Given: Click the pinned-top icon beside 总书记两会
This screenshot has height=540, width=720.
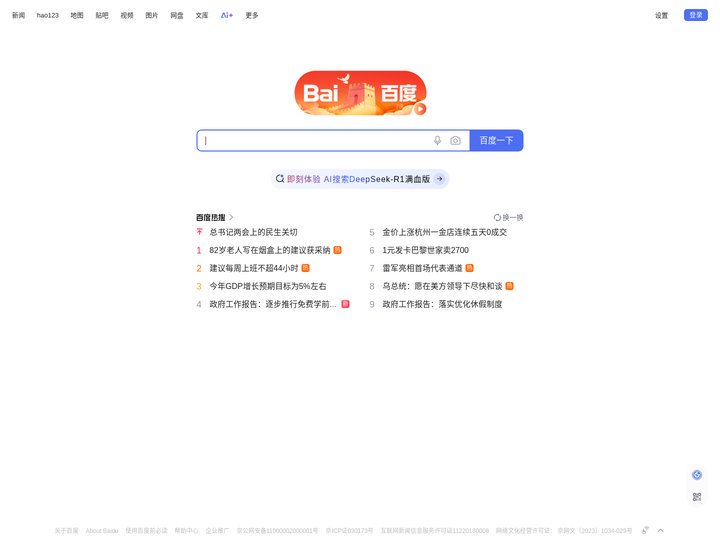Looking at the screenshot, I should 199,232.
